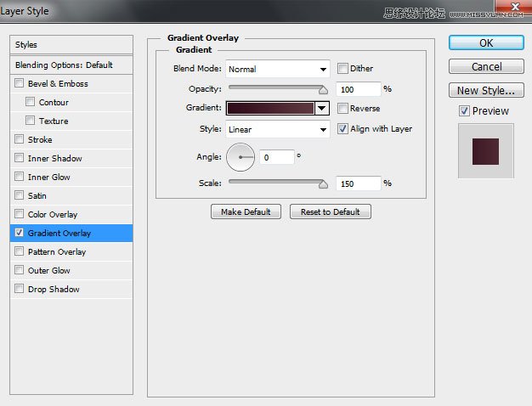Image resolution: width=532 pixels, height=406 pixels.
Task: Select the Contour sub-item label
Action: tap(54, 103)
